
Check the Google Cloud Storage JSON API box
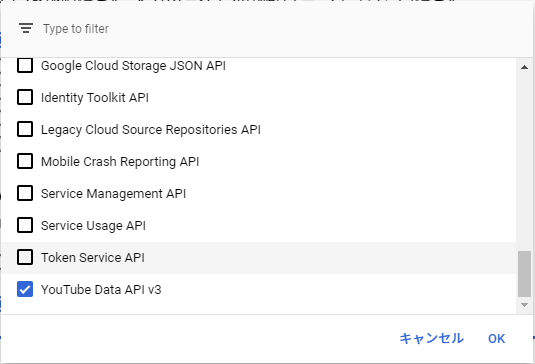pos(25,65)
